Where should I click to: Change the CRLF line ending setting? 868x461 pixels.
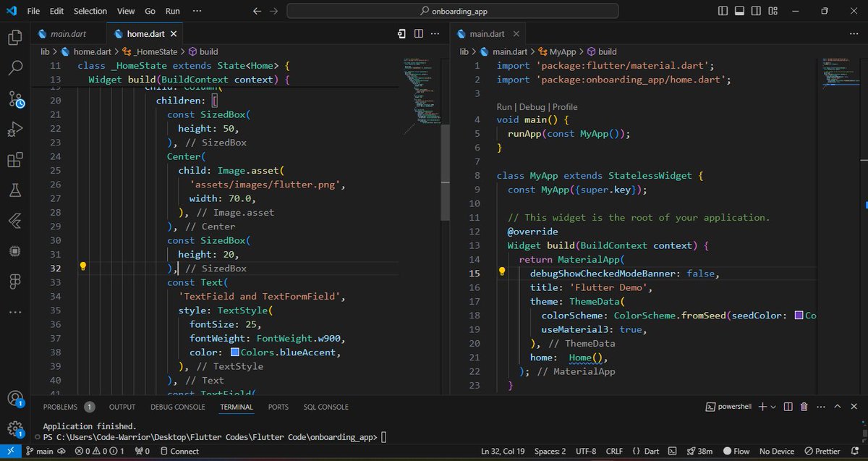click(615, 452)
